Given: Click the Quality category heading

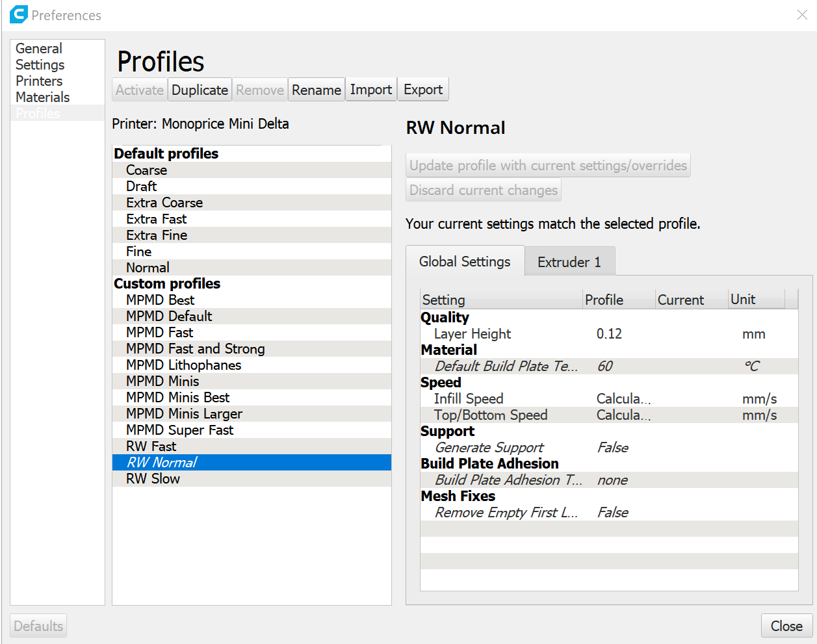Looking at the screenshot, I should tap(445, 317).
